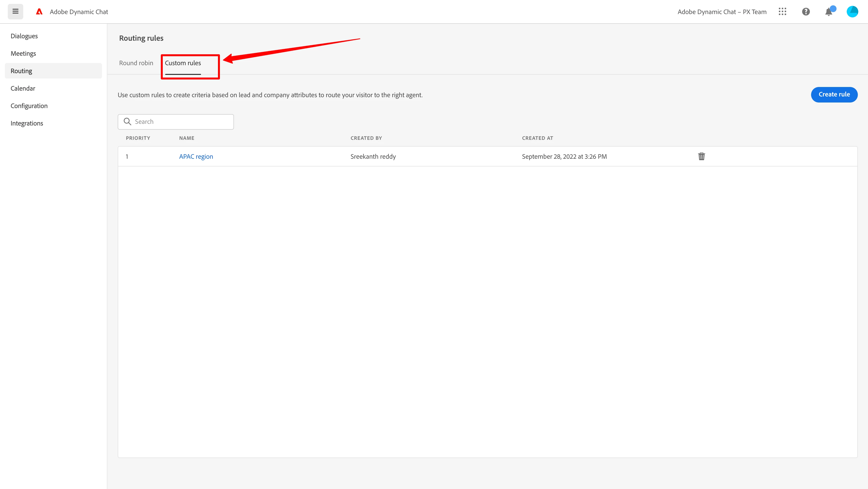Click the Adobe logo icon
Screen dimensions: 868x489
tap(39, 12)
